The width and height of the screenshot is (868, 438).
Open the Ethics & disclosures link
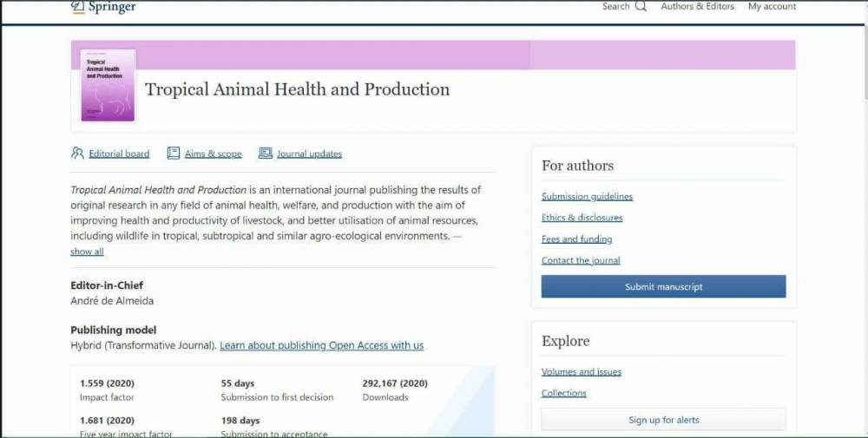582,218
